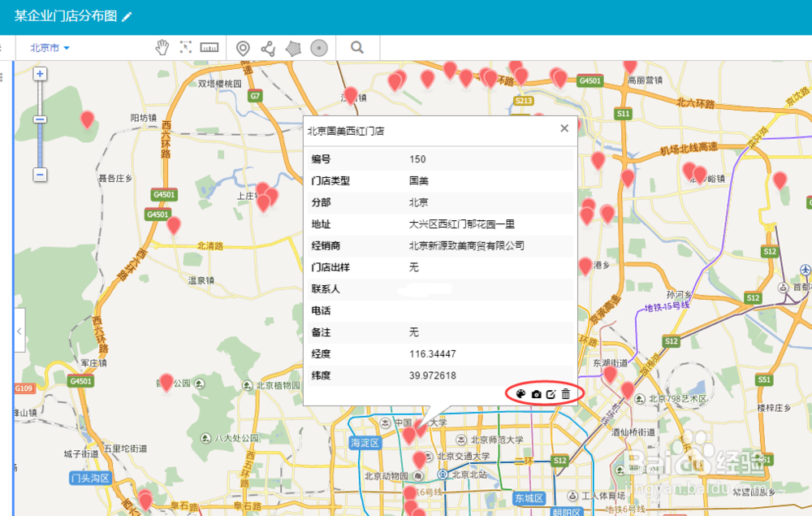Click the store marker at 东湖街道
This screenshot has height=516, width=812.
click(x=610, y=374)
